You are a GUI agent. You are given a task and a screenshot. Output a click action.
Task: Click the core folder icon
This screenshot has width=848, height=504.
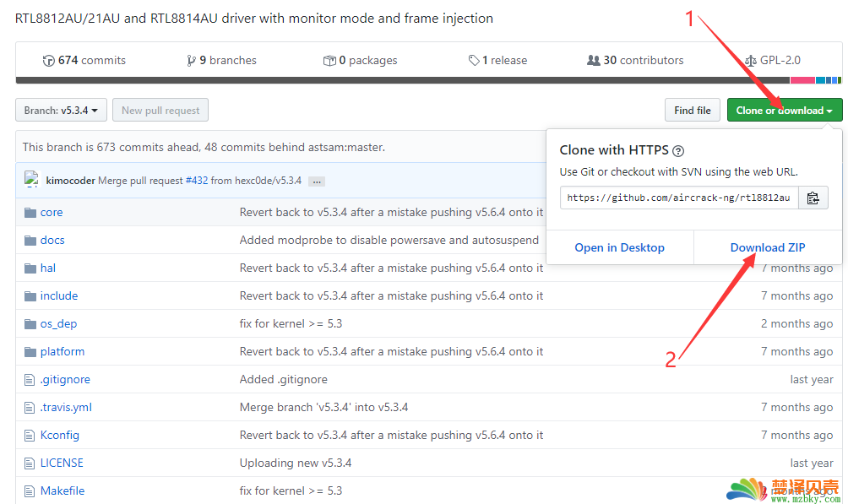[x=30, y=213]
